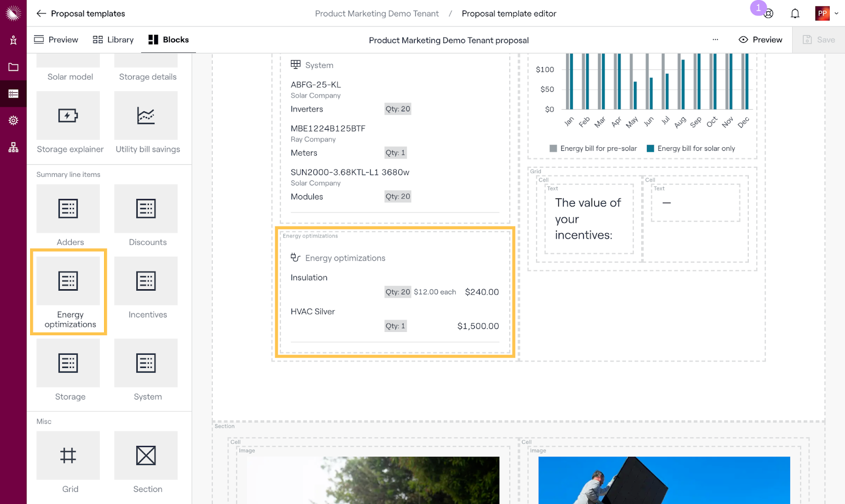Viewport: 845px width, 504px height.
Task: Pick the Grid misc block
Action: (68, 455)
